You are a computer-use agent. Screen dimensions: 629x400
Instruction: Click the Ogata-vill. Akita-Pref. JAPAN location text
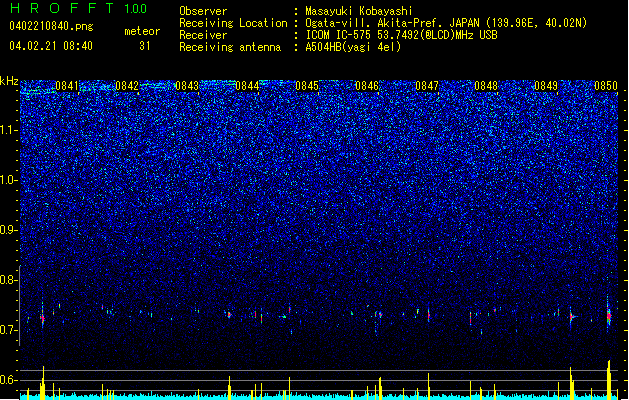click(392, 23)
